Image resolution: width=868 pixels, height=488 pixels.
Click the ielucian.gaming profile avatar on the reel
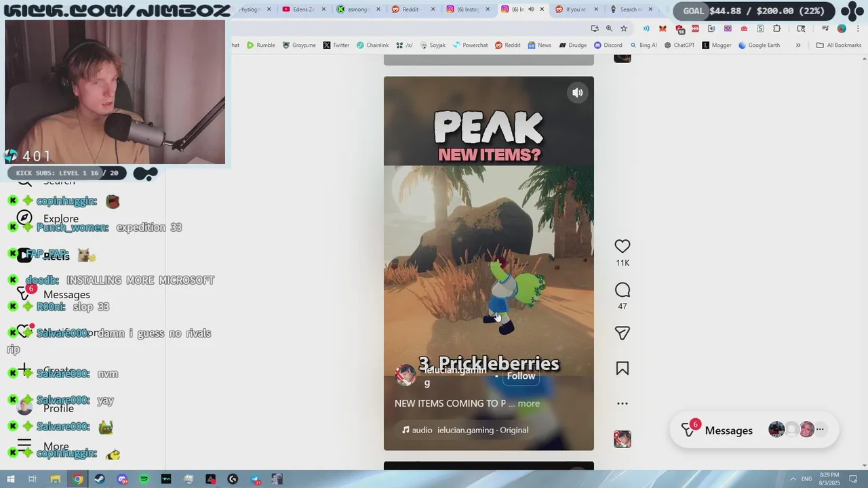406,375
